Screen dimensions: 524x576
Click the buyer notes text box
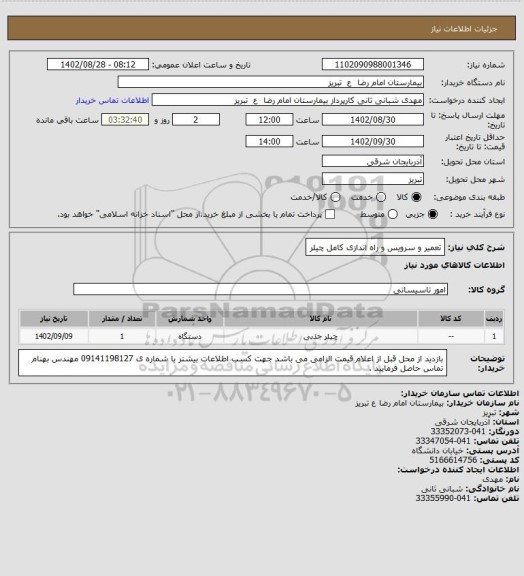[x=233, y=363]
